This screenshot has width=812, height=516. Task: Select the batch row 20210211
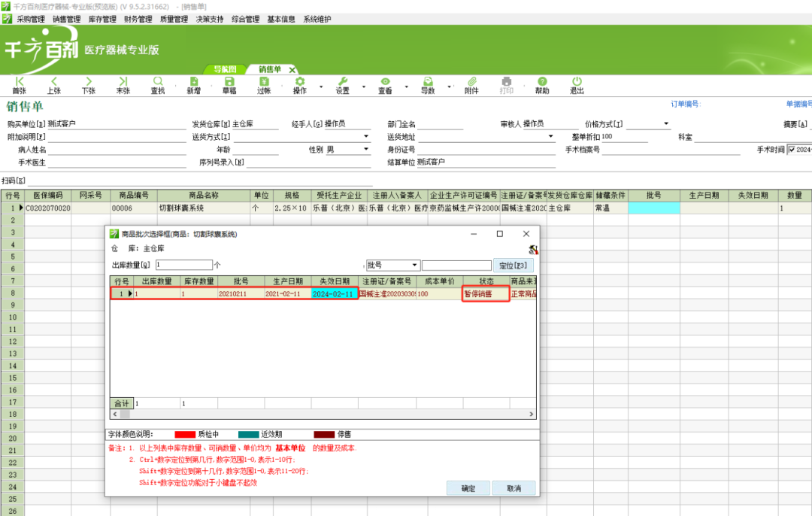[x=241, y=294]
